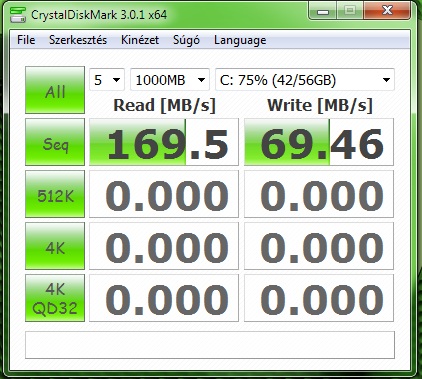Click the 512K read result value
Screen dimensions: 422x379
pos(164,194)
